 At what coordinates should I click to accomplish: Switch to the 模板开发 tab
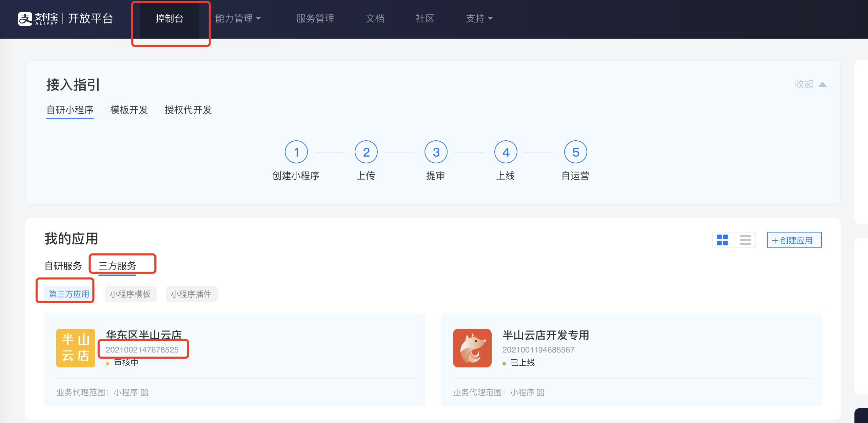click(x=129, y=110)
